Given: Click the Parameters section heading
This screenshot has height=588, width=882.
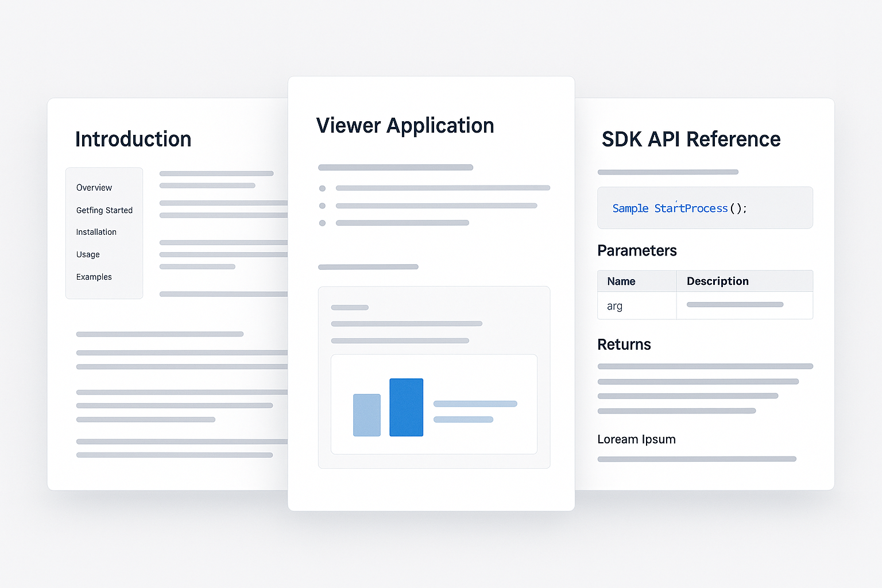Looking at the screenshot, I should pyautogui.click(x=637, y=250).
